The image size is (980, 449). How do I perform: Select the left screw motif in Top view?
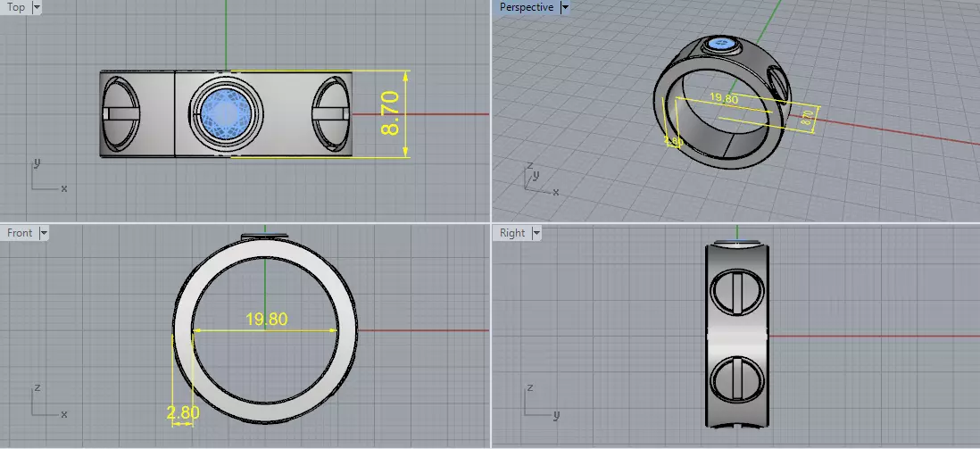coord(120,113)
